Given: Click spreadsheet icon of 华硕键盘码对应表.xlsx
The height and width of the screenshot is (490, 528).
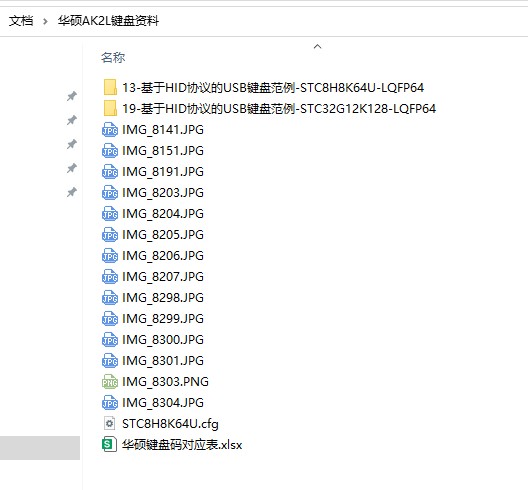Looking at the screenshot, I should (109, 445).
